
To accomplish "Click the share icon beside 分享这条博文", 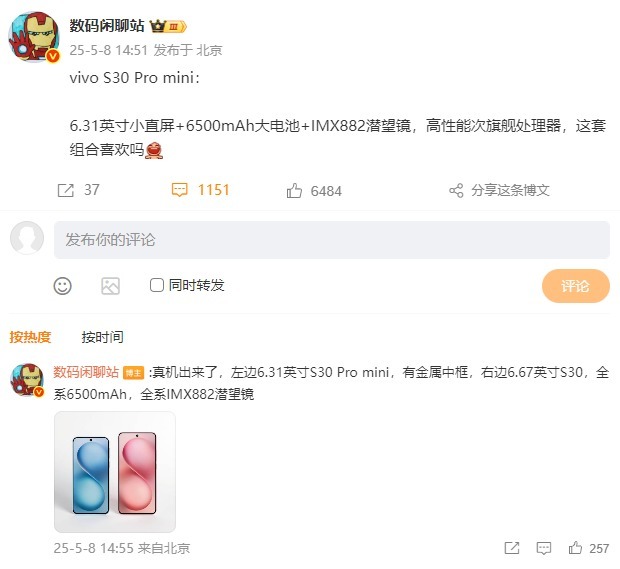I will [x=456, y=191].
